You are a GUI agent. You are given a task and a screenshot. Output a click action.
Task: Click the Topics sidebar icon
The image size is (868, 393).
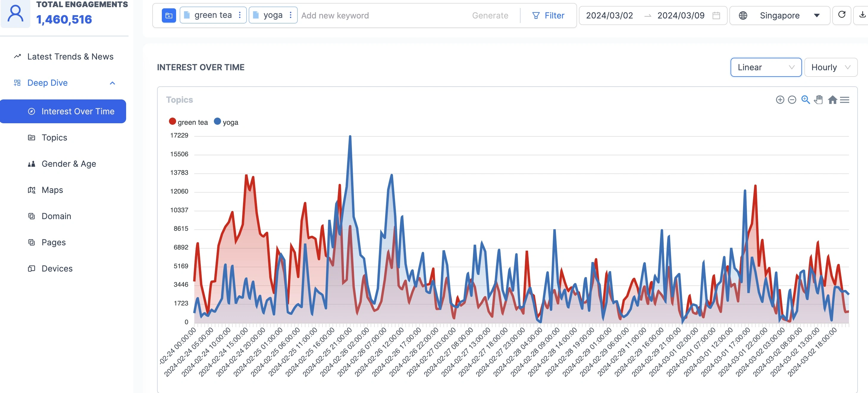32,138
